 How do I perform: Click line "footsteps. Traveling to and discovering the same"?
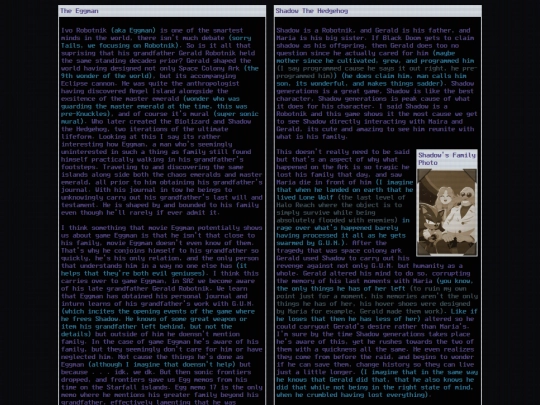point(152,167)
